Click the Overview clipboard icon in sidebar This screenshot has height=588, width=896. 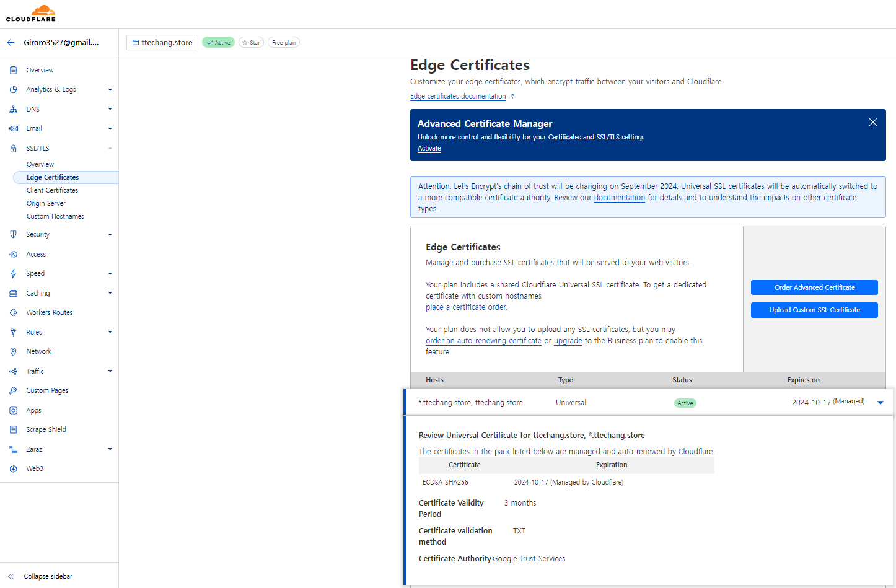click(x=13, y=70)
